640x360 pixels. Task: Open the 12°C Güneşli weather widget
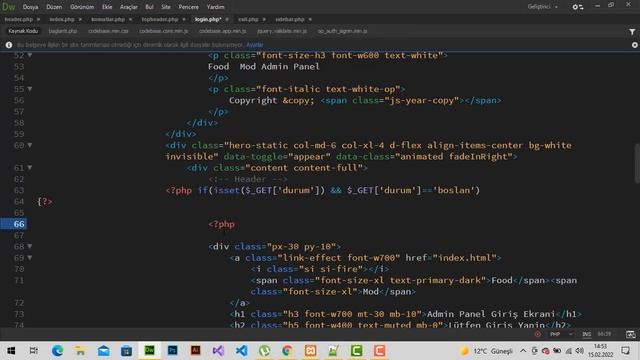pyautogui.click(x=486, y=351)
